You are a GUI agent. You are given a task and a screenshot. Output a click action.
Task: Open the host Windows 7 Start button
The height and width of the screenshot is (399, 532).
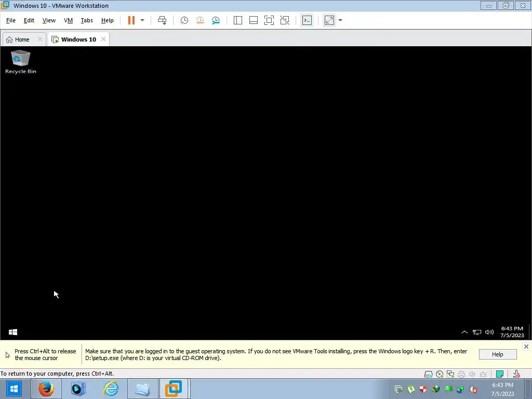coord(14,389)
